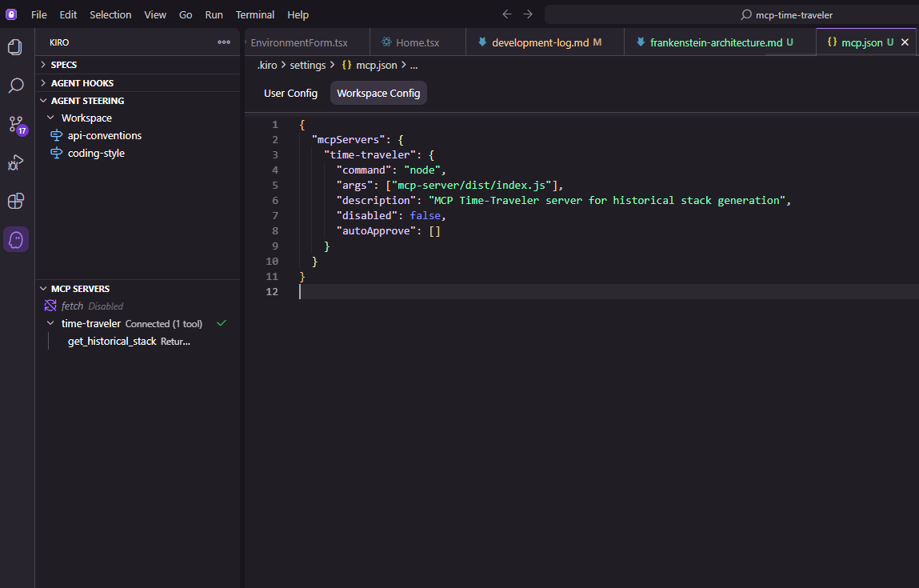Open the Search icon in activity bar
919x588 pixels.
pos(15,86)
